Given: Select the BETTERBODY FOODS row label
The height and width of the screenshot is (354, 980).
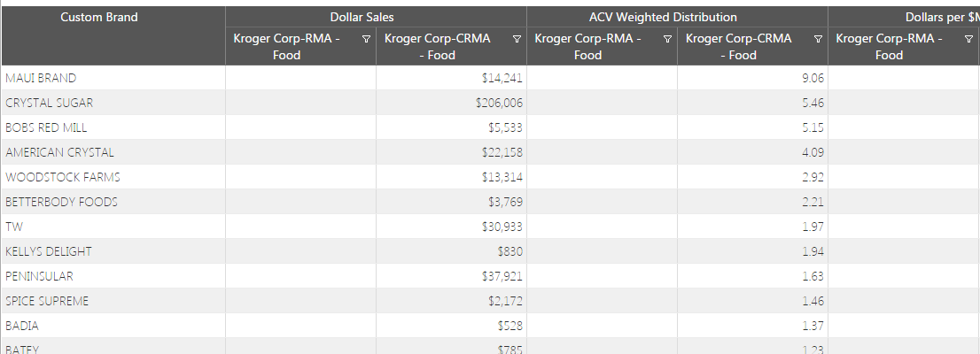Looking at the screenshot, I should [61, 202].
